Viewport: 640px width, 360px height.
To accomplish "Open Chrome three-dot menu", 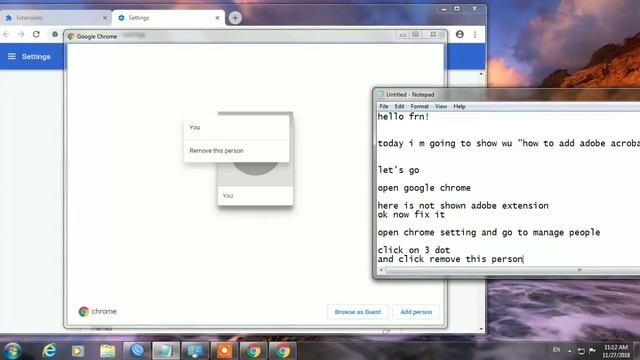I will coord(475,35).
